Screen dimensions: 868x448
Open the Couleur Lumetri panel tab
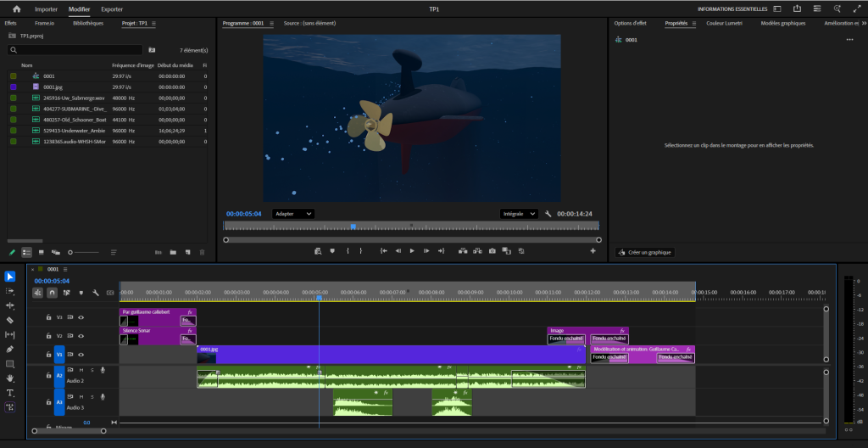(723, 24)
